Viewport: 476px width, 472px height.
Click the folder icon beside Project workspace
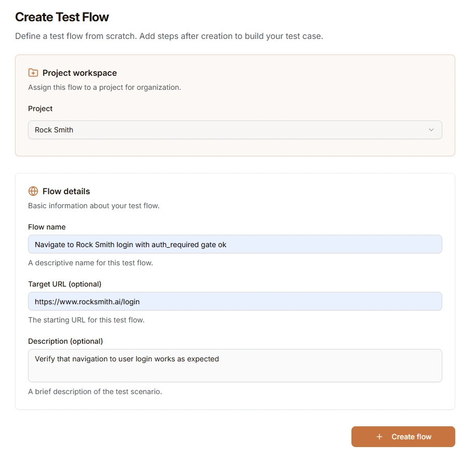33,73
